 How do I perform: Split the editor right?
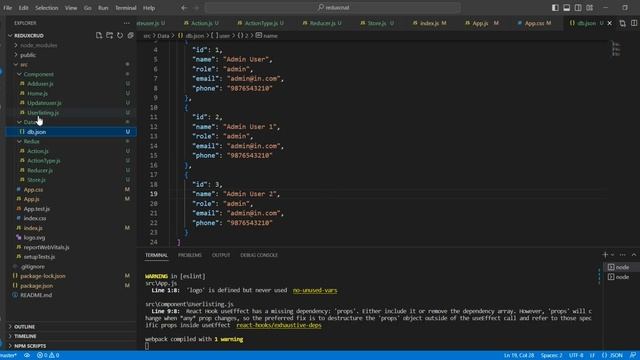tap(634, 23)
